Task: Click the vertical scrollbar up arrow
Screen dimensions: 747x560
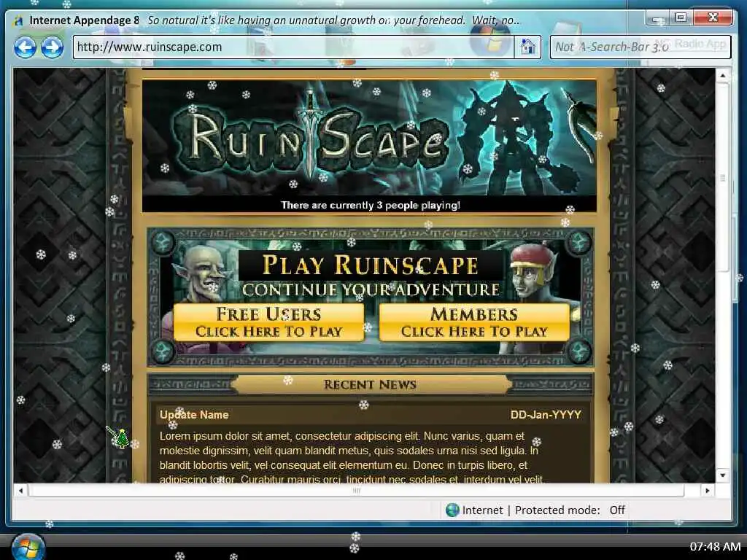Action: 723,75
